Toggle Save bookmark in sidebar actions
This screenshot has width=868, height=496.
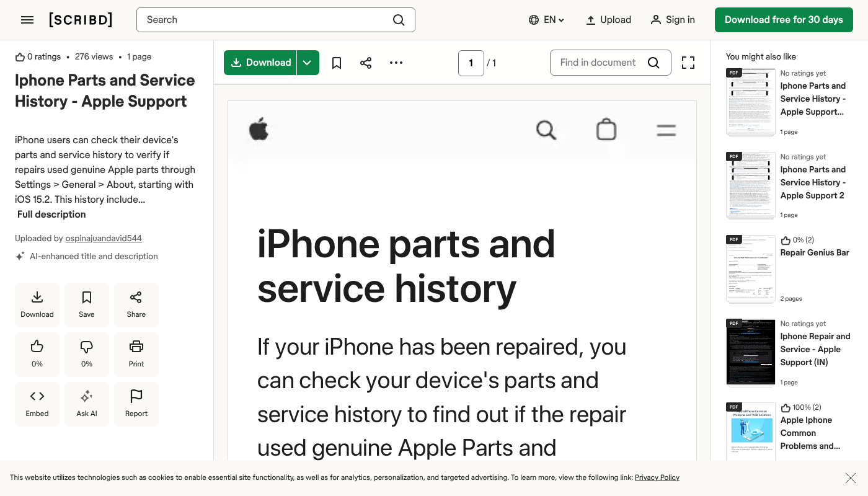87,304
